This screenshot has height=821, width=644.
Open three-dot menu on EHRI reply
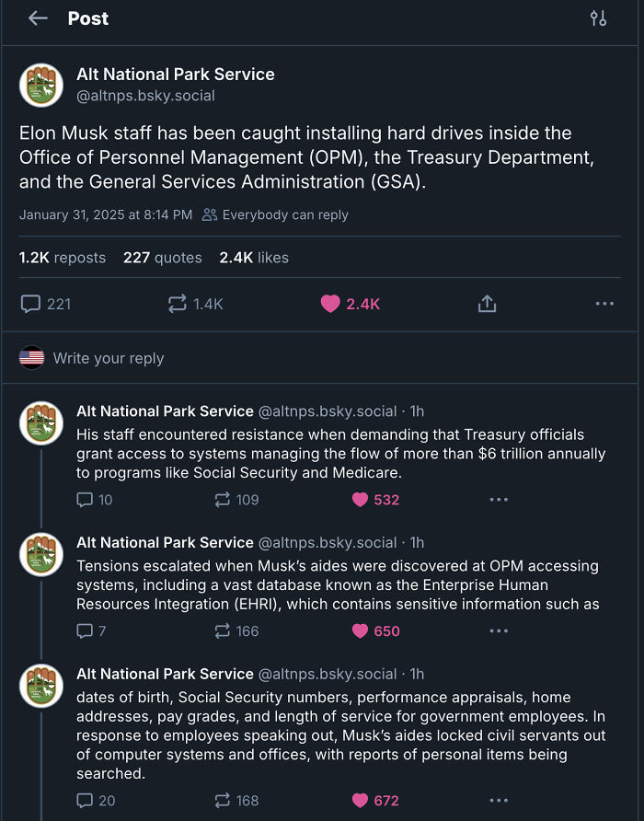pyautogui.click(x=499, y=631)
